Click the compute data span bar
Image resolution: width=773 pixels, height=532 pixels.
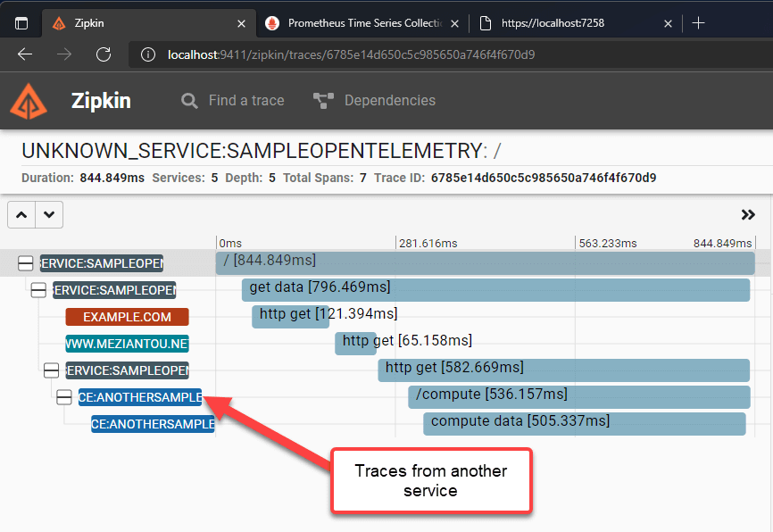pos(584,423)
